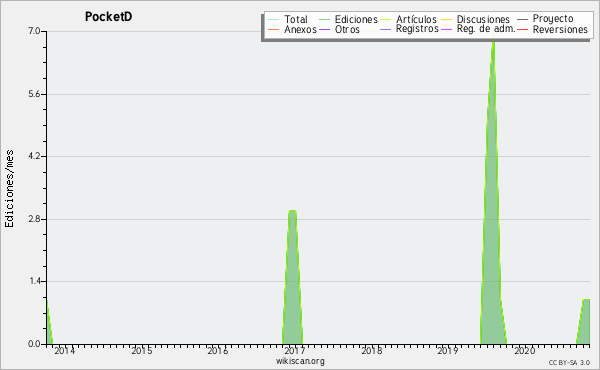Click the CC BY-SA 3.0 license text
Viewport: 600px width, 370px height.
pyautogui.click(x=569, y=363)
